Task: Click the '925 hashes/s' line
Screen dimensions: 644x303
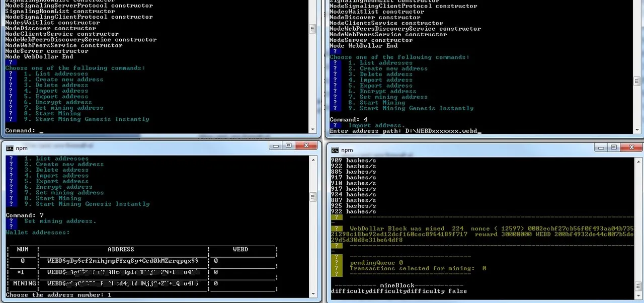Action: (353, 206)
